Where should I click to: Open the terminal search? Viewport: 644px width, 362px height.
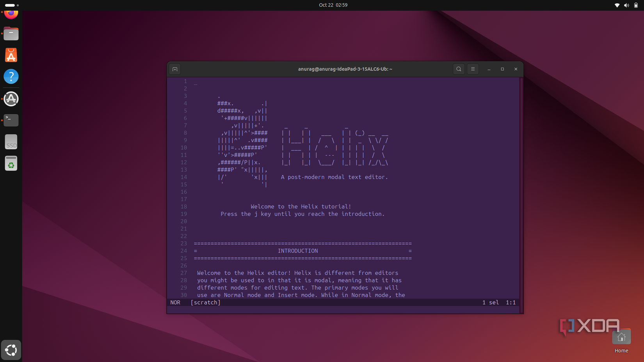click(459, 69)
